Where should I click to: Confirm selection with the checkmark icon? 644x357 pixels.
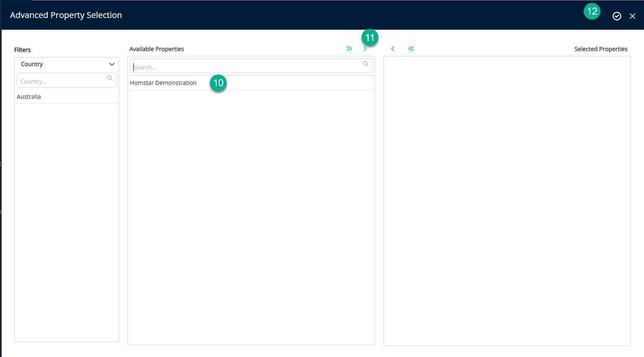[617, 16]
